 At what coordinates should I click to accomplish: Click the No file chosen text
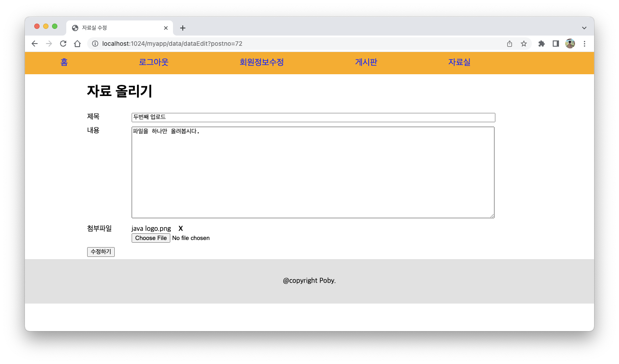coord(191,238)
